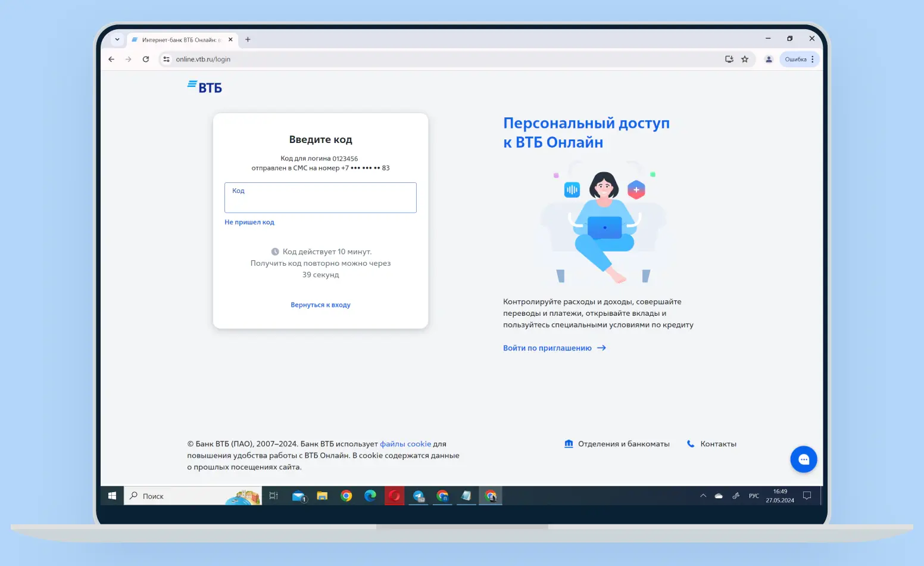This screenshot has width=924, height=566.
Task: Click the pen tray icon next to РУС
Action: pyautogui.click(x=736, y=496)
